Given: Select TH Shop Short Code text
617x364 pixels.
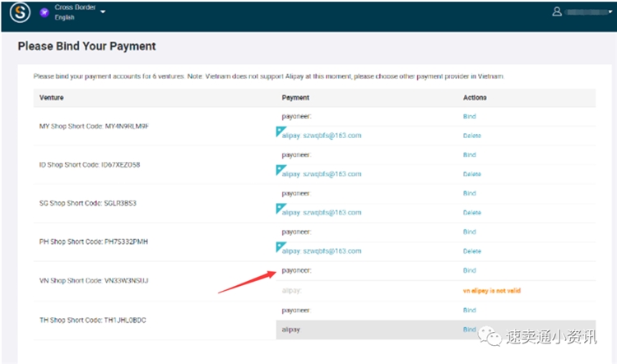Looking at the screenshot, I should point(92,320).
